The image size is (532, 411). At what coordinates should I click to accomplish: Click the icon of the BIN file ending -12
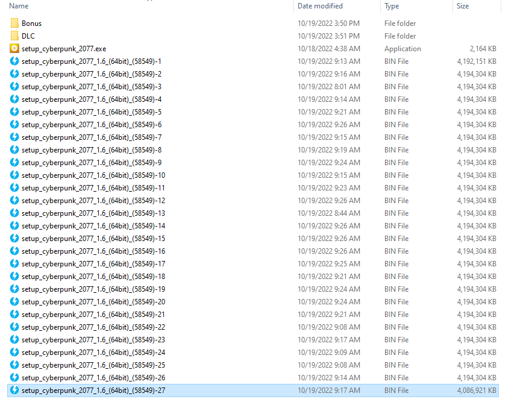pos(14,201)
